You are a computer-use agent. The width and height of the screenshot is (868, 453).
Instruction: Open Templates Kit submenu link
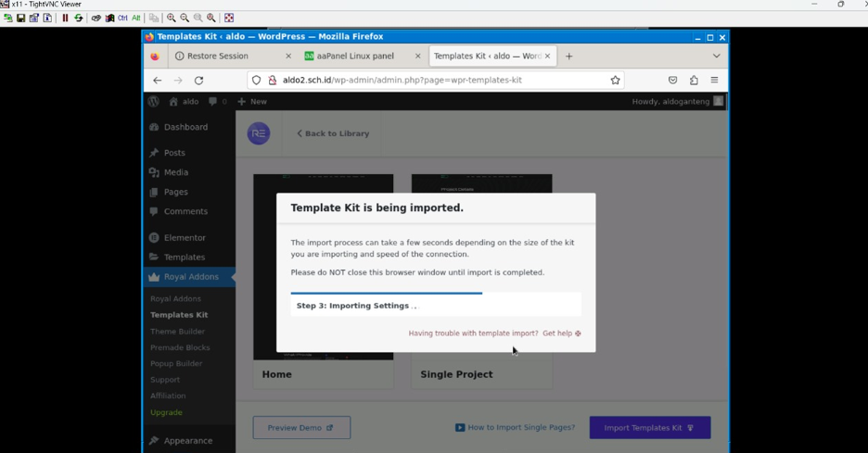coord(179,315)
